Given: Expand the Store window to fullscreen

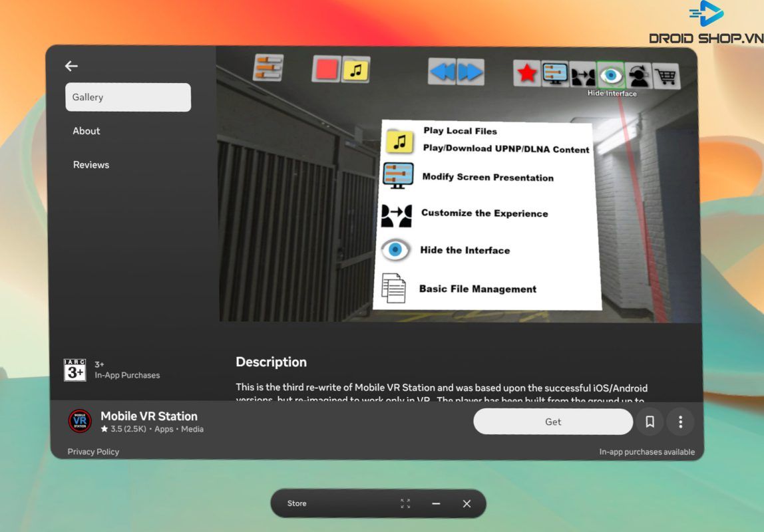Looking at the screenshot, I should tap(405, 504).
